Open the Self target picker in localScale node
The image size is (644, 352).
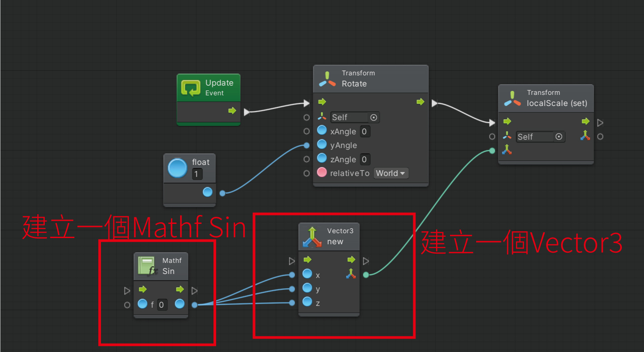(559, 137)
